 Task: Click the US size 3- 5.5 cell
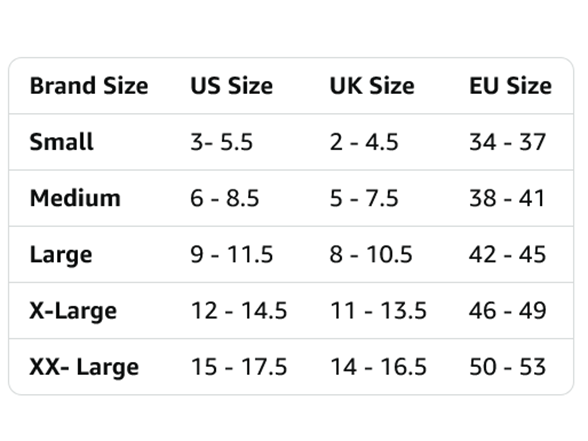222,142
